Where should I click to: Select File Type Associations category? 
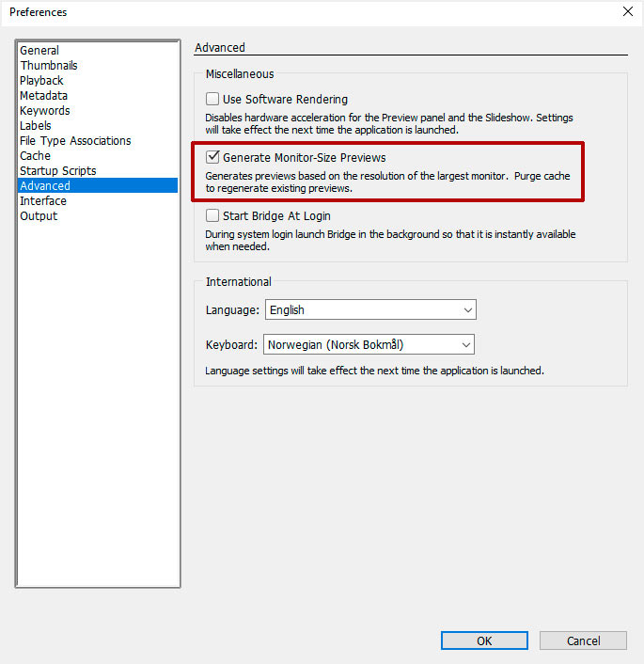[75, 141]
